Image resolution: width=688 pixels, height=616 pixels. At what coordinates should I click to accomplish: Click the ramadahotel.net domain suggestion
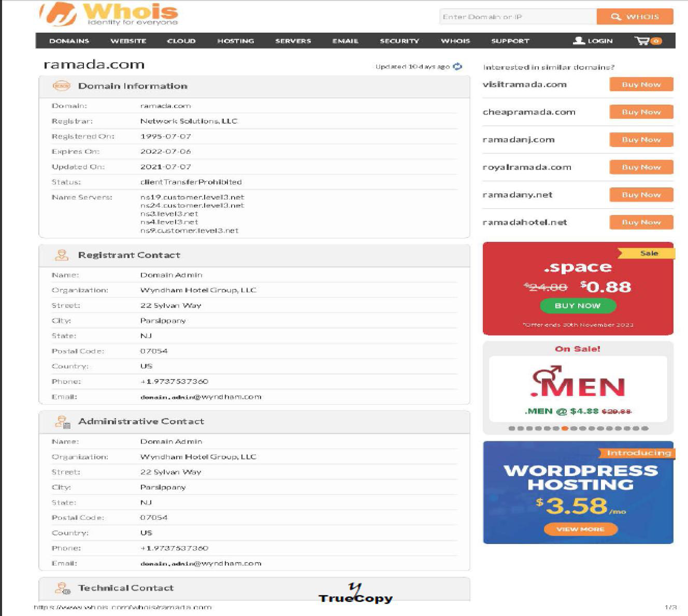pos(525,222)
